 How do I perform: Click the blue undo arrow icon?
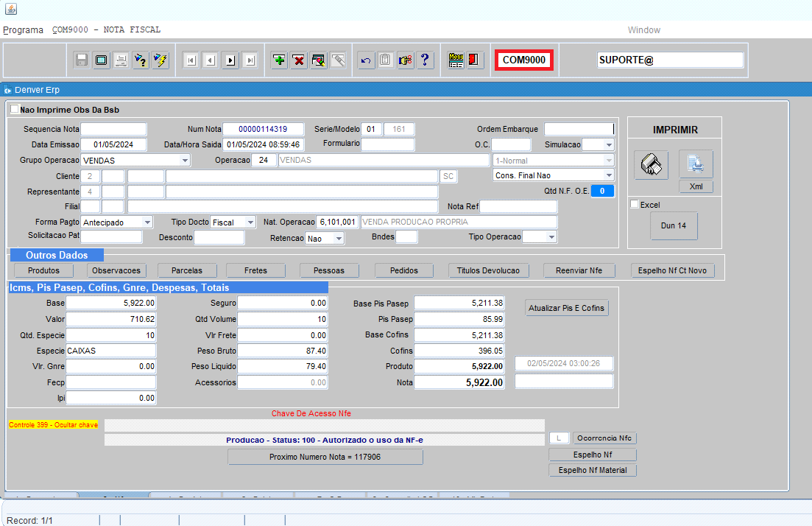[x=366, y=60]
